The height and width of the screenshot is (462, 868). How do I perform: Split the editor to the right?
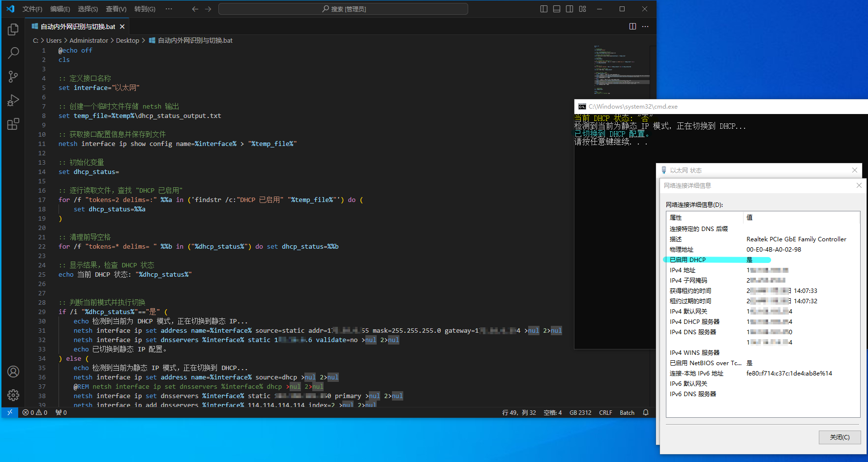tap(632, 27)
